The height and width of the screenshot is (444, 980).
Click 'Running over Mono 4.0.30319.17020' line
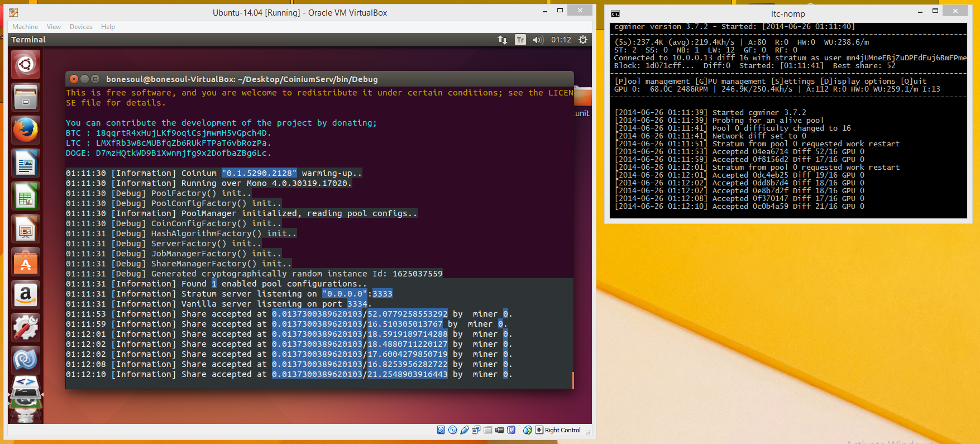[209, 183]
